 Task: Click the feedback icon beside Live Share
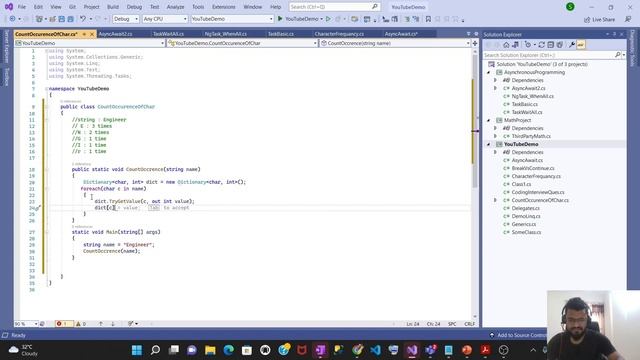click(628, 19)
